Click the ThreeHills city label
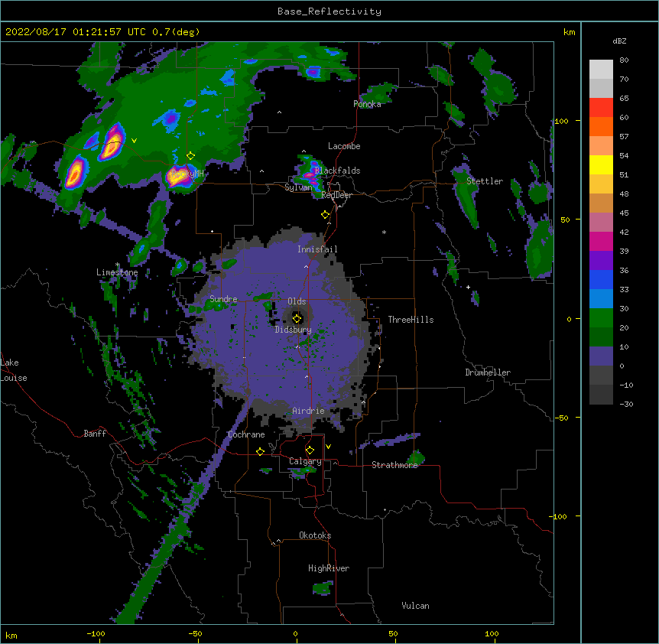Viewport: 659px width, 644px height. (411, 320)
